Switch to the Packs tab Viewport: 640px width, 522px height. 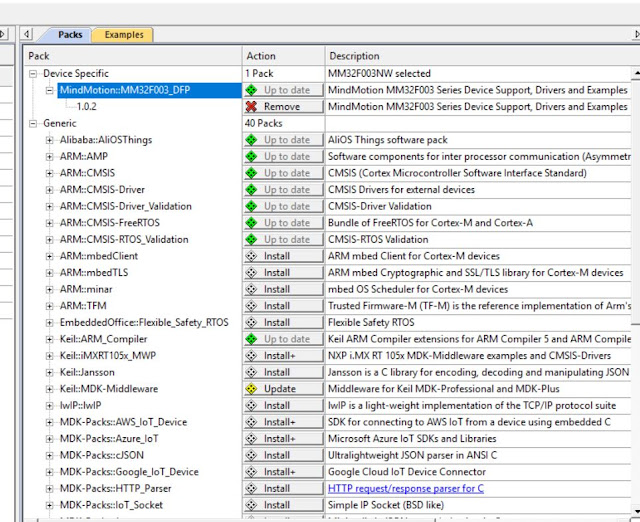[x=70, y=35]
